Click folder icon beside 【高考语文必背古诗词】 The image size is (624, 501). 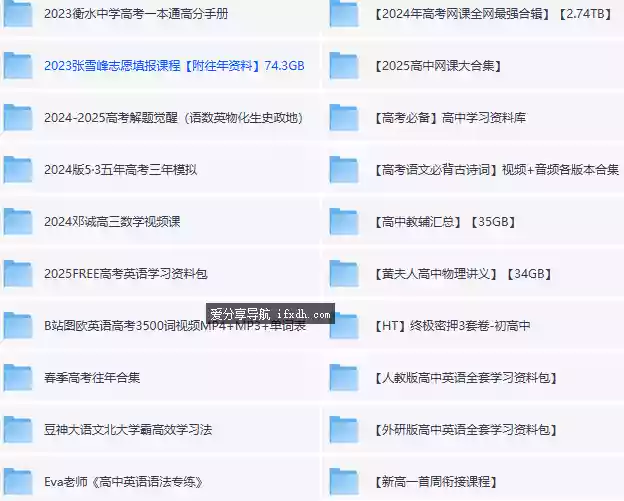[x=344, y=170]
